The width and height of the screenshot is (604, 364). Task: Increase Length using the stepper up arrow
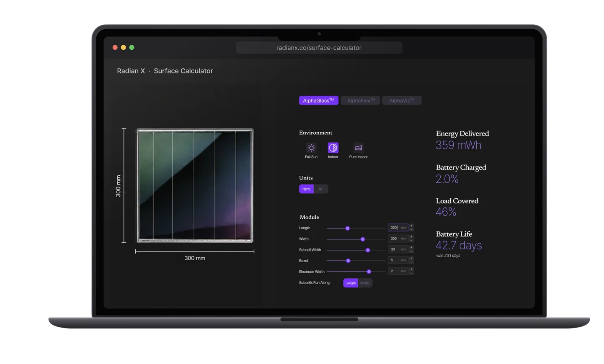pos(411,226)
